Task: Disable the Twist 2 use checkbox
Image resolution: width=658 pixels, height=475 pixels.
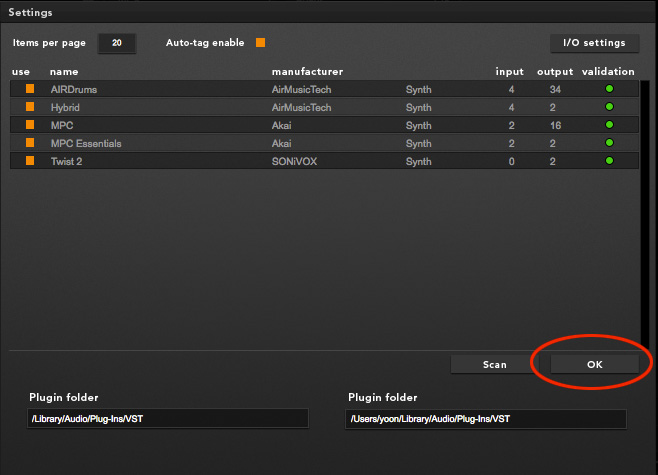Action: click(30, 161)
